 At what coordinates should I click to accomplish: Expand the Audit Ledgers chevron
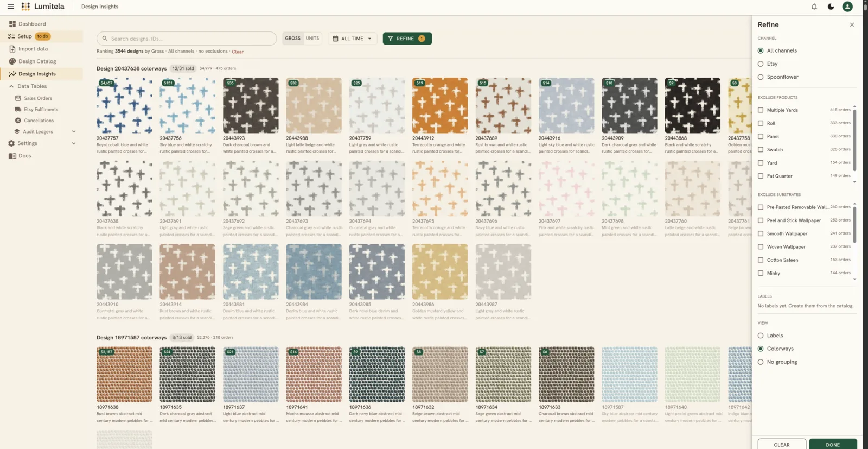[74, 131]
